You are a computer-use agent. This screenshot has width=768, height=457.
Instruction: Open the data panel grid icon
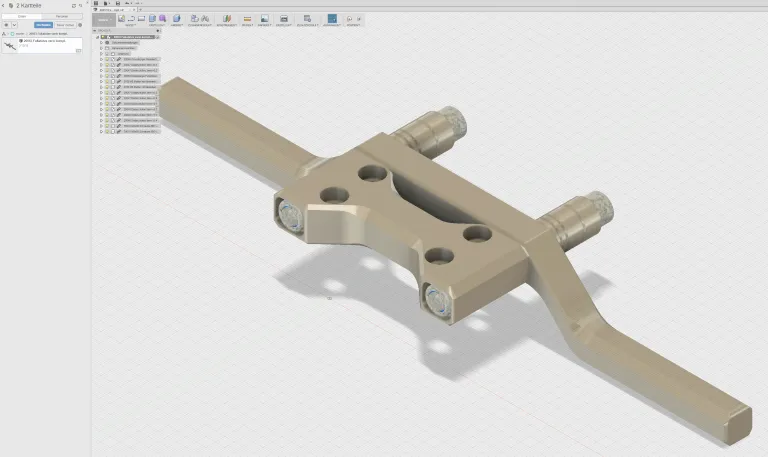(x=96, y=3)
